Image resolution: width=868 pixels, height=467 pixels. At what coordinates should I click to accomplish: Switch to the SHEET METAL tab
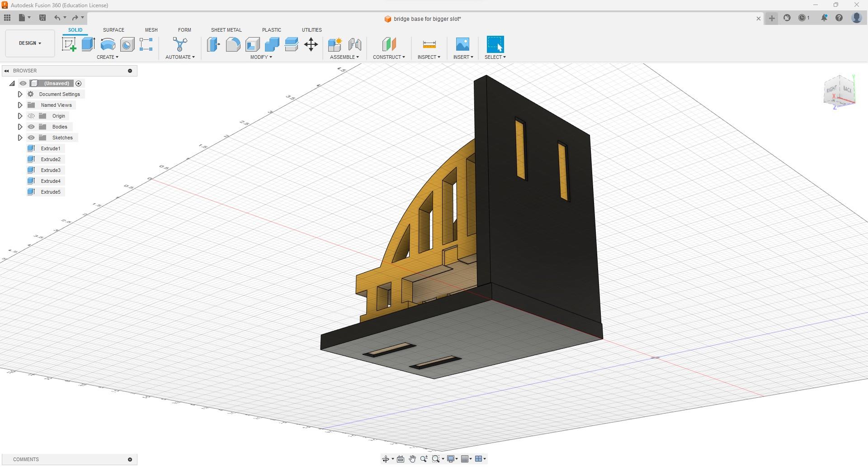click(x=226, y=30)
